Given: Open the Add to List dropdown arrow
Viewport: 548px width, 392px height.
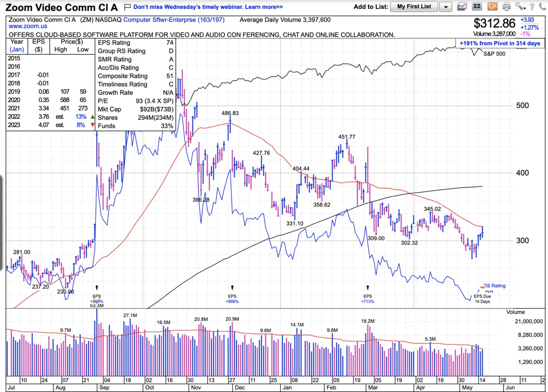Looking at the screenshot, I should tap(446, 7).
